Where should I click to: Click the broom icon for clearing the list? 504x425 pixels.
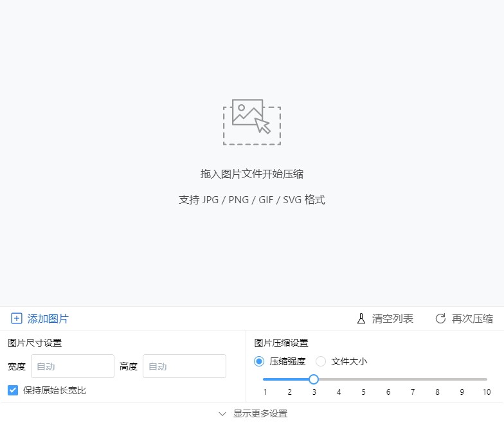click(x=361, y=318)
